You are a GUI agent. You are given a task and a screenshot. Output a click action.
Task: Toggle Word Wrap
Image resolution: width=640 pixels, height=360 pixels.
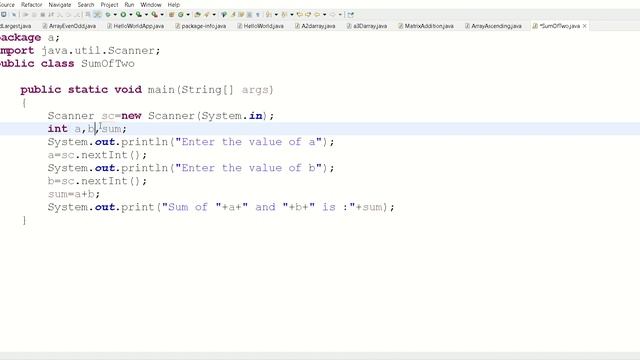(241, 15)
